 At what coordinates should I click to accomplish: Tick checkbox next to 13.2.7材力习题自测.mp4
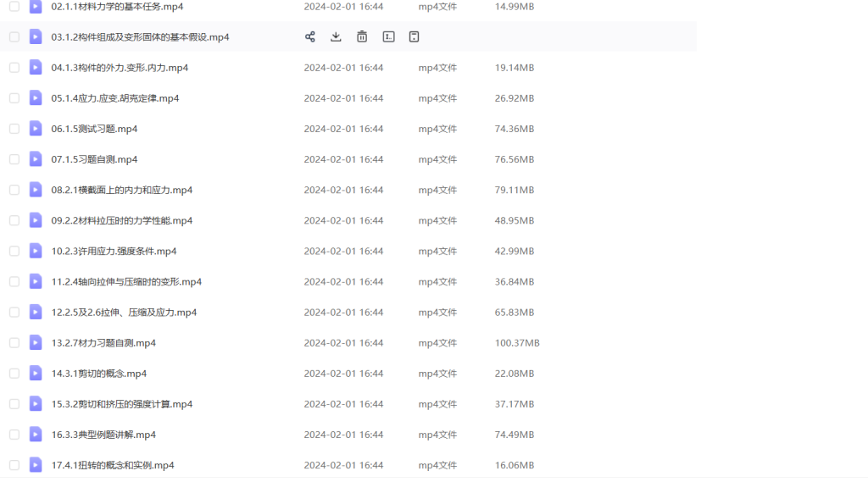[x=14, y=343]
